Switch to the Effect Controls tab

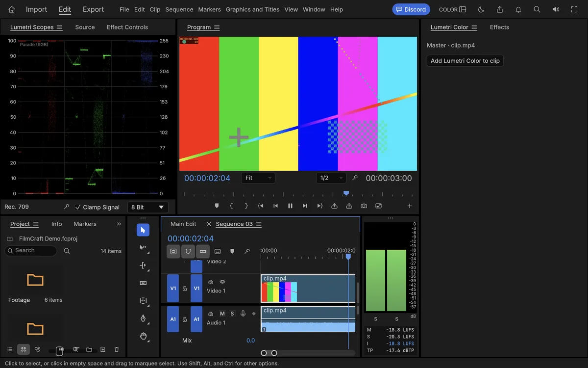click(x=127, y=27)
